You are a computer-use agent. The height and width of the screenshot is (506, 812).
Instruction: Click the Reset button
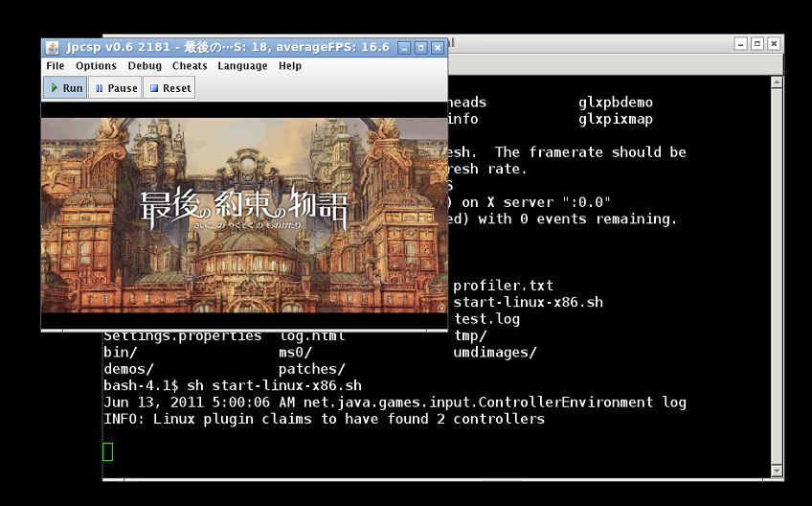(169, 88)
